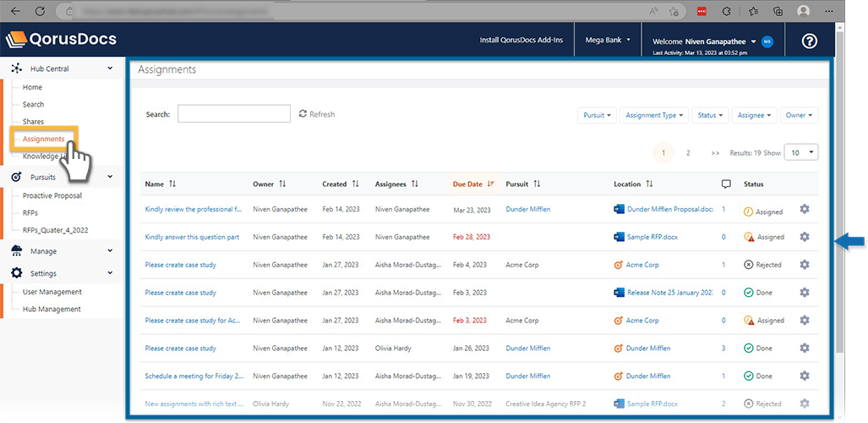Go to page 2 of results
This screenshot has width=868, height=423.
[x=688, y=153]
